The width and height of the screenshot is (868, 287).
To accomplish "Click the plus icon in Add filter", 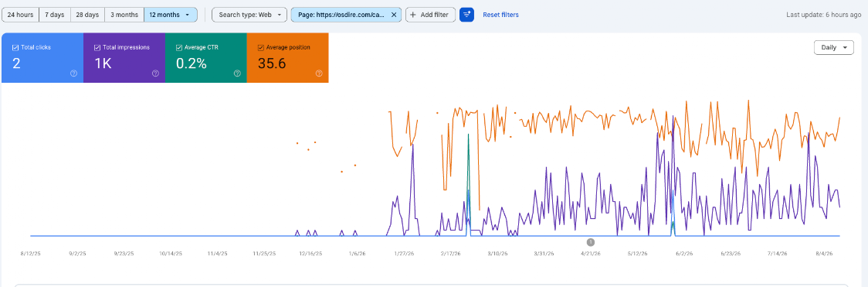I will coord(413,15).
